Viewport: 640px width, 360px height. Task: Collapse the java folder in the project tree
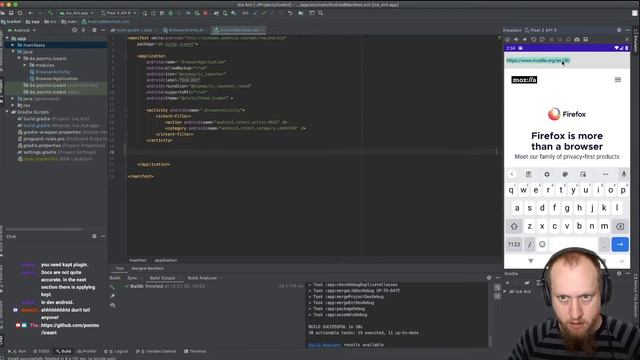(13, 52)
